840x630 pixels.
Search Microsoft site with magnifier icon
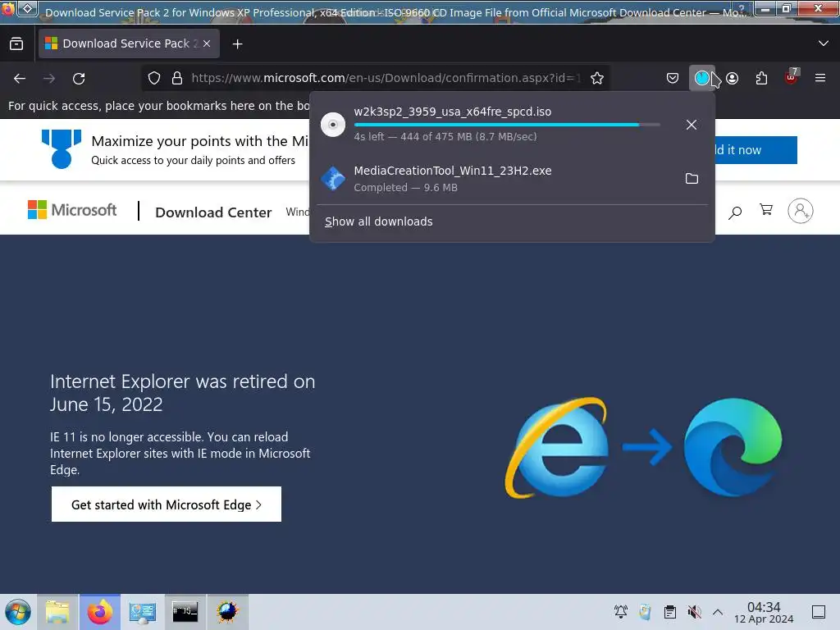coord(735,212)
